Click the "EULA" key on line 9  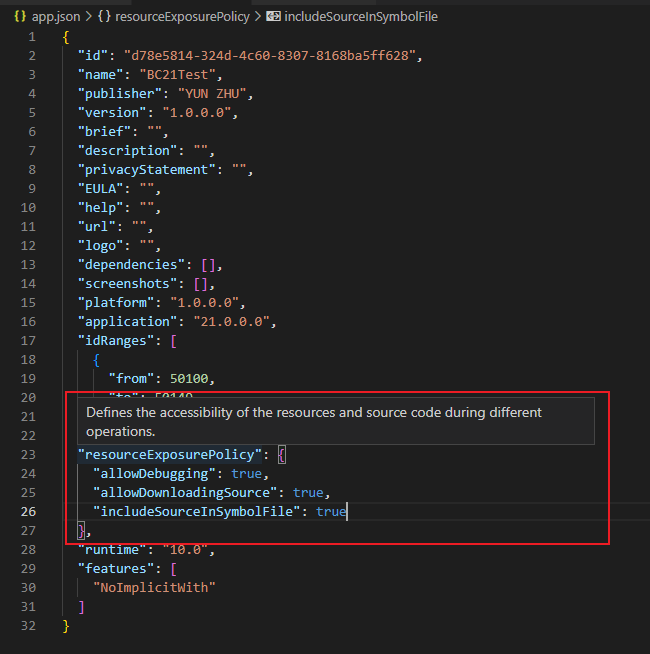click(101, 189)
